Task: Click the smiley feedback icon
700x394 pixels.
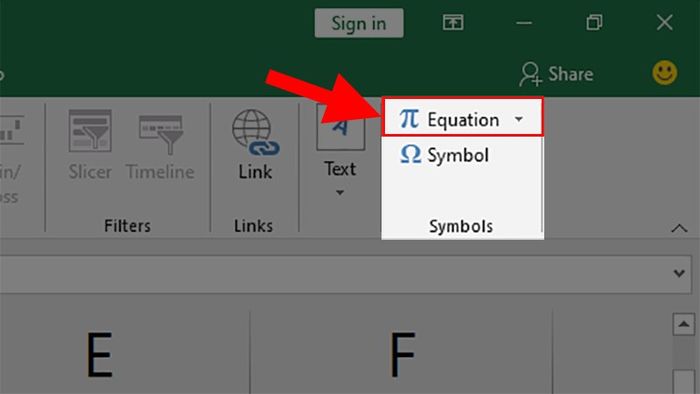Action: click(664, 73)
